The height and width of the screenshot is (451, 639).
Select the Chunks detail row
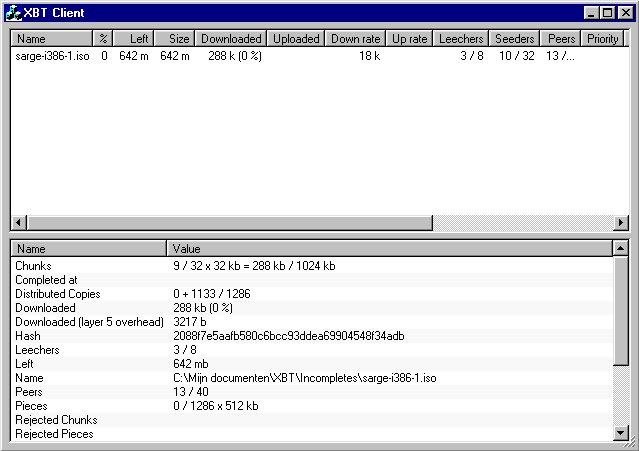[x=312, y=266]
